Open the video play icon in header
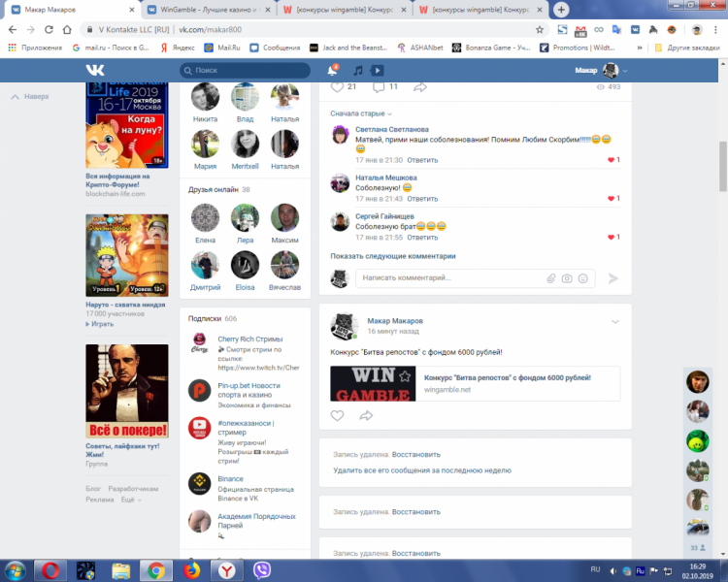Image resolution: width=728 pixels, height=582 pixels. point(377,71)
